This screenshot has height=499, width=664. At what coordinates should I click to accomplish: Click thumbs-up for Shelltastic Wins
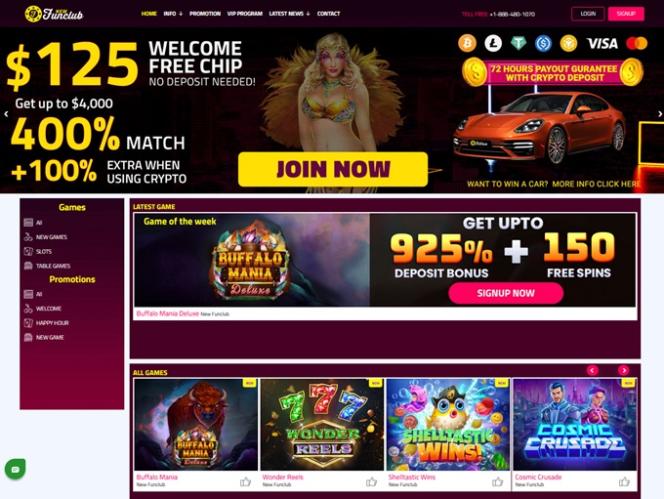pos(498,482)
